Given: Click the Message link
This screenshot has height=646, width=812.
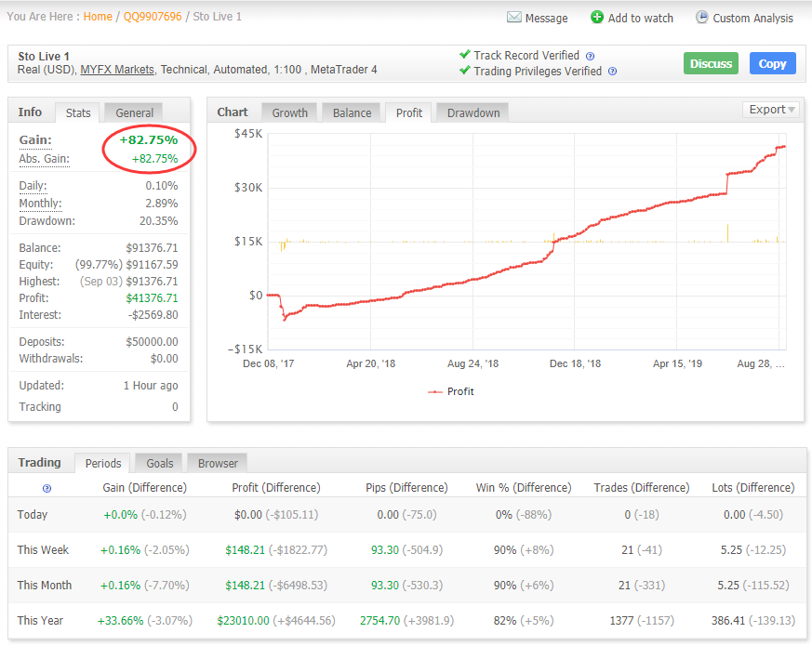Looking at the screenshot, I should click(x=546, y=18).
